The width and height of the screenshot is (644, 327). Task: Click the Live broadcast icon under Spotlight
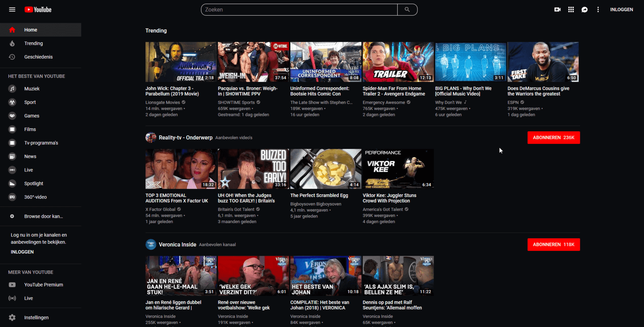[x=12, y=170]
